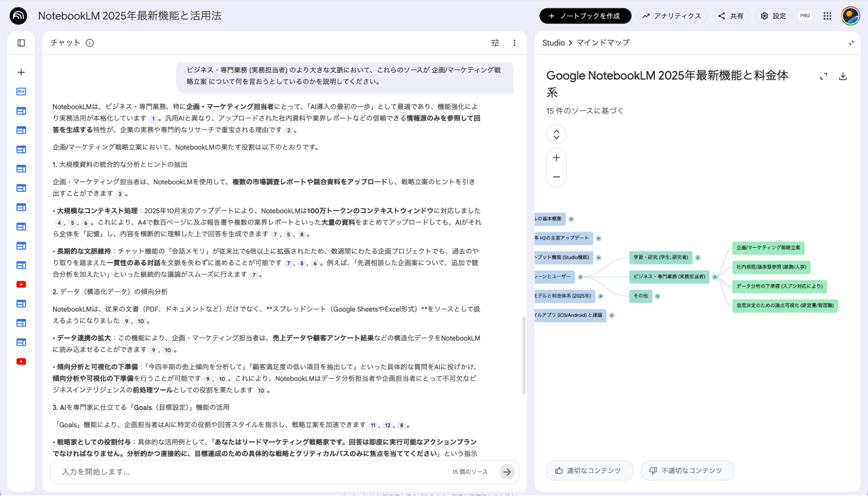Click the chat info icon
The height and width of the screenshot is (496, 868).
pos(90,43)
